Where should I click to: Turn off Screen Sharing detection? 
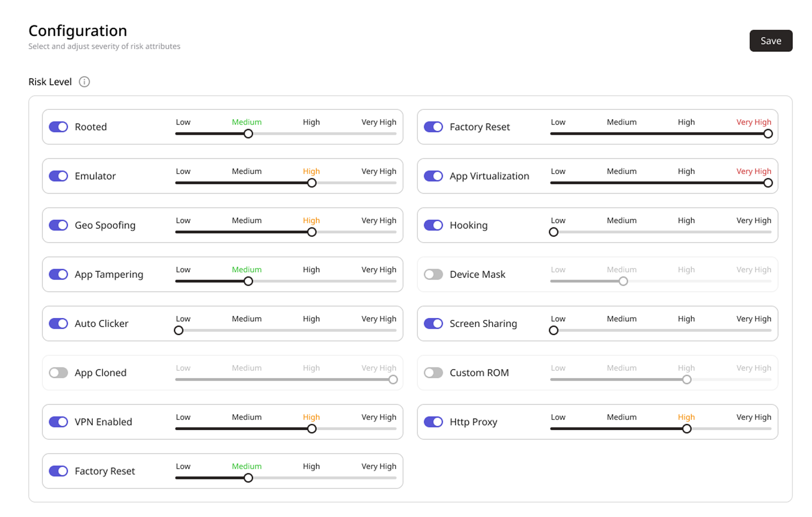433,323
